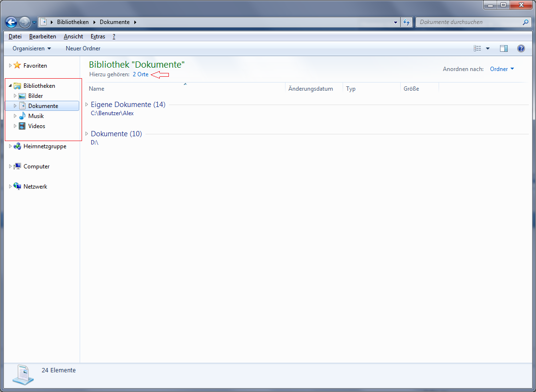Expand the Netzwerk tree node

point(10,187)
